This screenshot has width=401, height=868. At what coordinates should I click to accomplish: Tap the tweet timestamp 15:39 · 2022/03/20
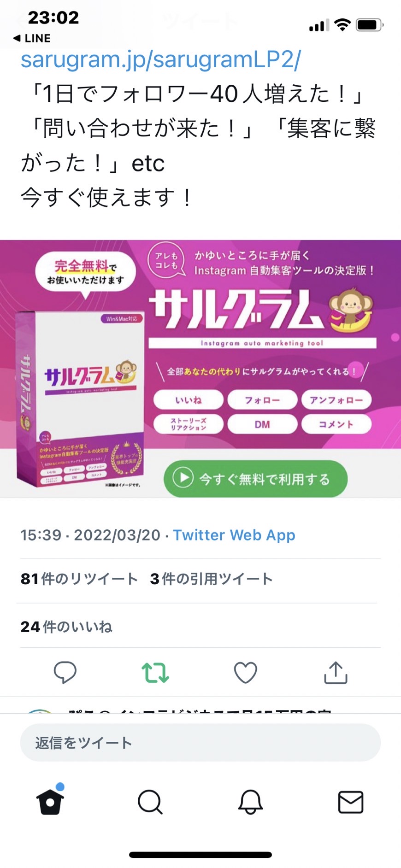point(90,535)
